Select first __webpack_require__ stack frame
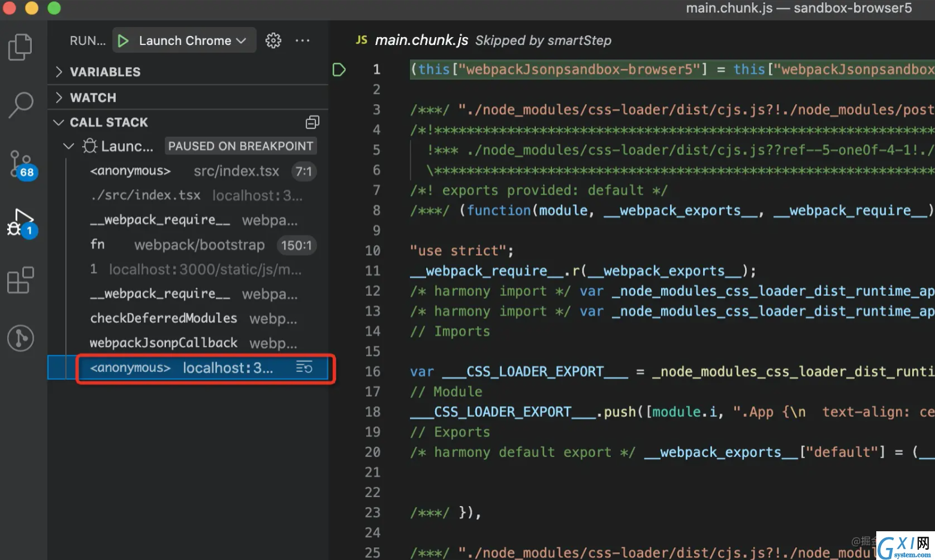The image size is (935, 560). (x=188, y=220)
